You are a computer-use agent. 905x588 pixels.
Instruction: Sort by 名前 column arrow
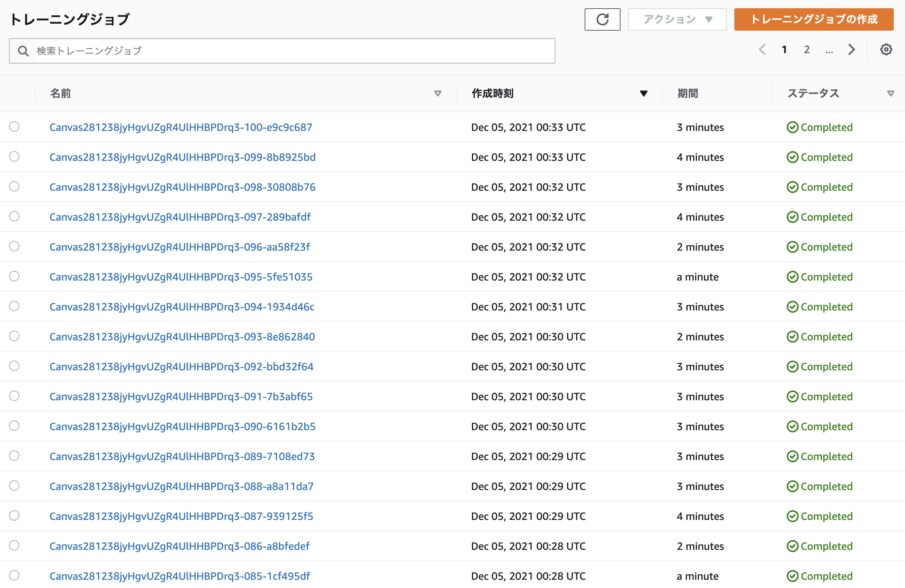coord(438,94)
